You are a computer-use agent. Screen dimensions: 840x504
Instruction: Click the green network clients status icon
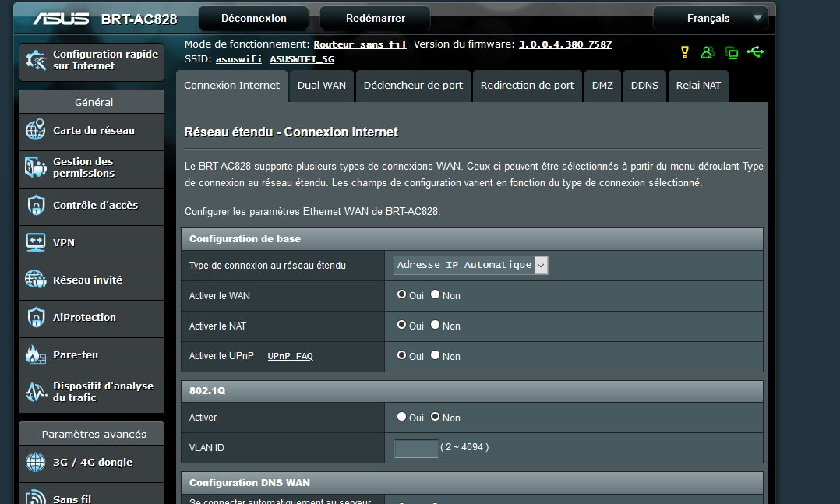pos(731,52)
